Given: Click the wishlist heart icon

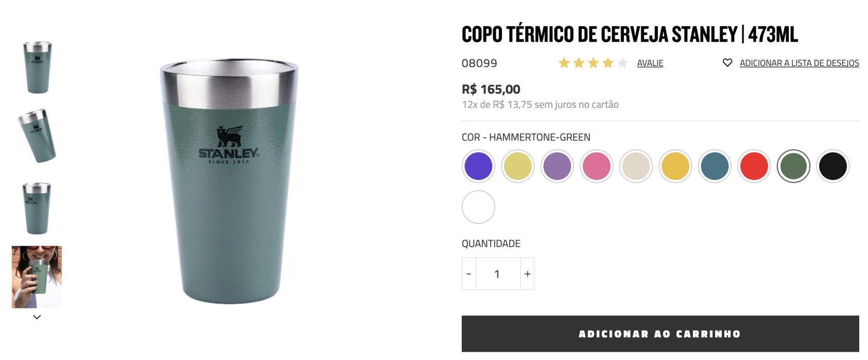Looking at the screenshot, I should pyautogui.click(x=727, y=63).
